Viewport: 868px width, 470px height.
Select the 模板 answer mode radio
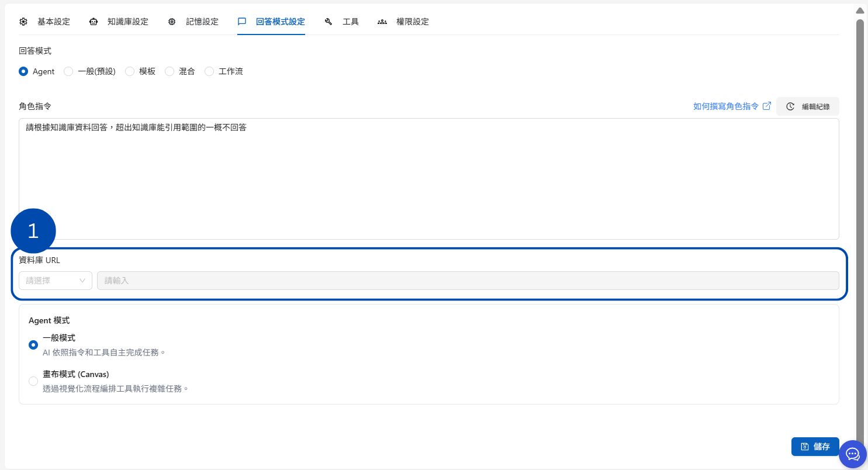(130, 71)
